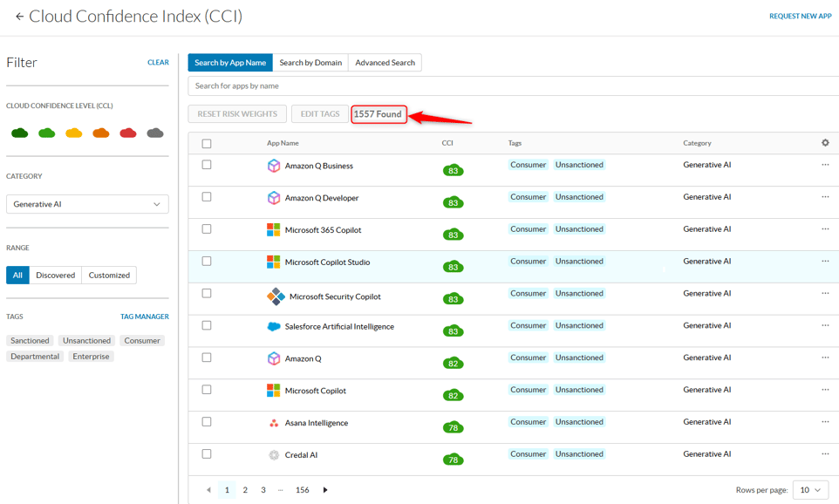The image size is (839, 504).
Task: Sort by the App Name column header
Action: pyautogui.click(x=283, y=143)
